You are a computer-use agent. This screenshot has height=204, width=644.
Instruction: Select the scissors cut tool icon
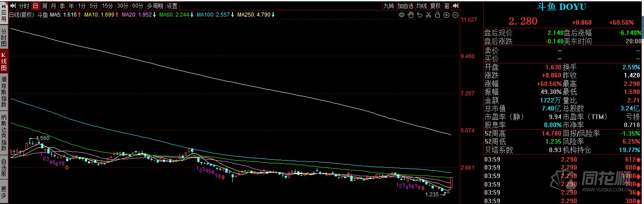[x=428, y=15]
